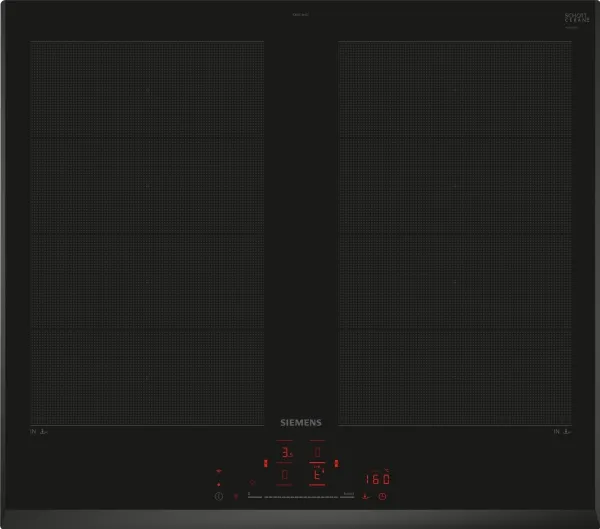The height and width of the screenshot is (529, 600).
Task: Touch the left flex induction cooking area
Action: [x=147, y=232]
